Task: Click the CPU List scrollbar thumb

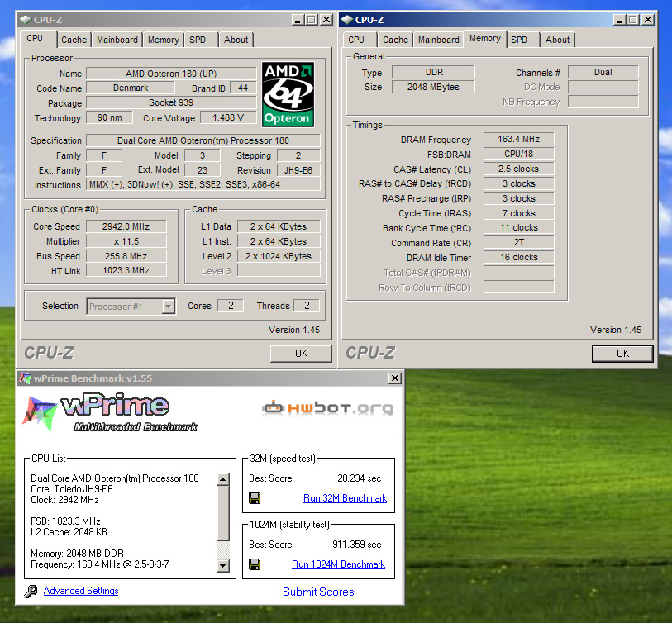Action: (x=223, y=513)
